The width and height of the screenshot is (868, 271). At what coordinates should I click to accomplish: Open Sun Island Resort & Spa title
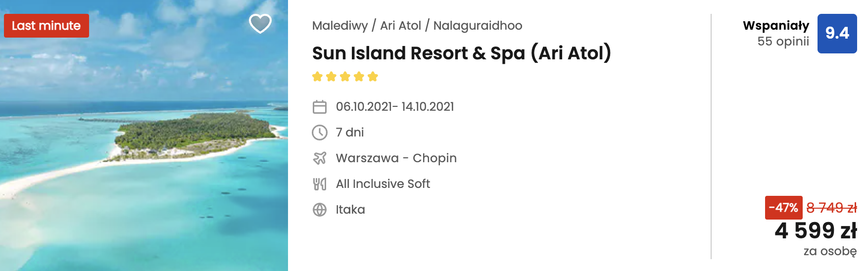point(462,53)
